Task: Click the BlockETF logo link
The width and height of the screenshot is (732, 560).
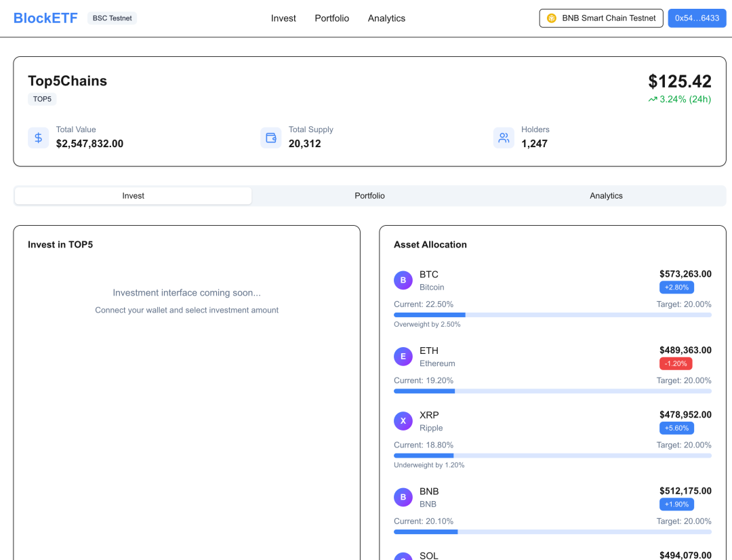Action: tap(46, 18)
